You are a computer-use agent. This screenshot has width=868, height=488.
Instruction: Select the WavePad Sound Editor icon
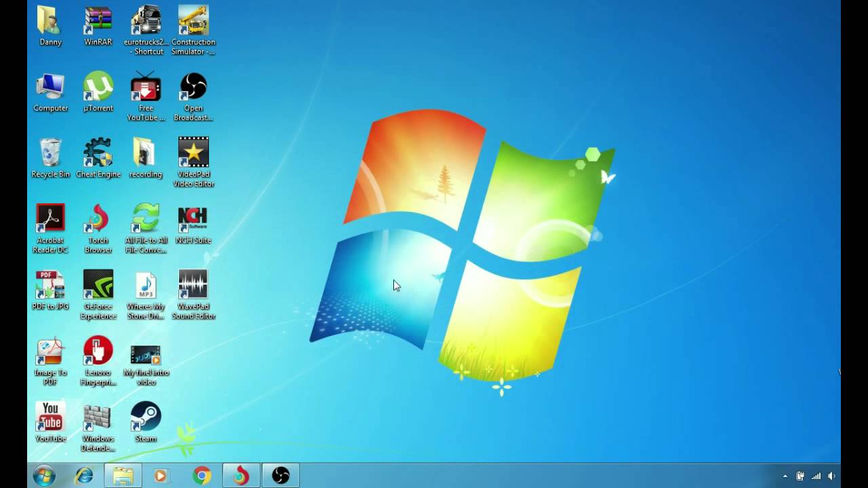coord(193,295)
